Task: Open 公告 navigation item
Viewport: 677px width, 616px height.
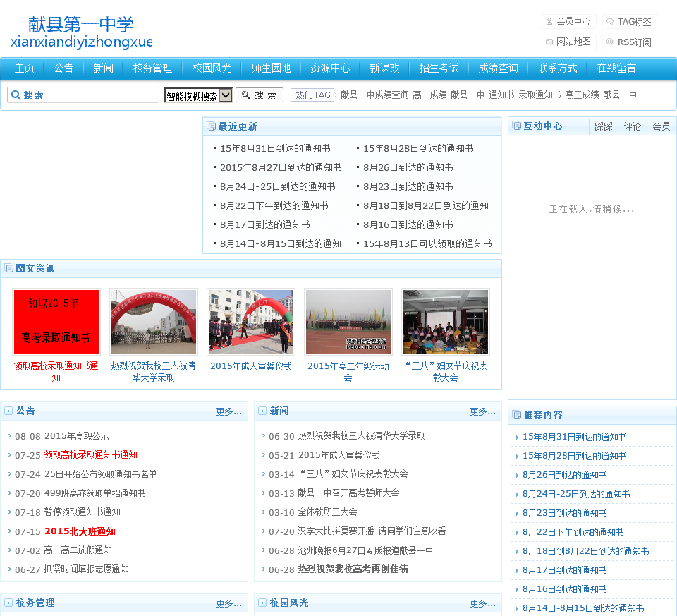Action: click(x=64, y=68)
